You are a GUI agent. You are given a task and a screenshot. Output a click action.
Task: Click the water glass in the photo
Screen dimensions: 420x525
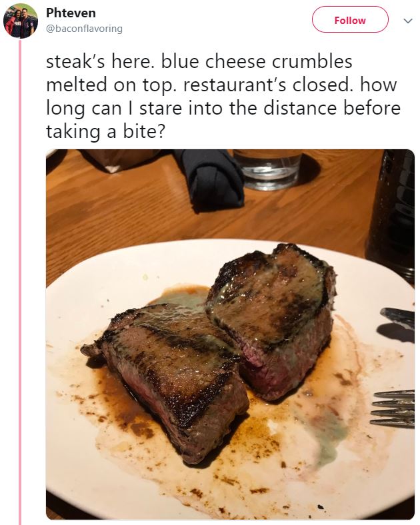click(x=267, y=169)
